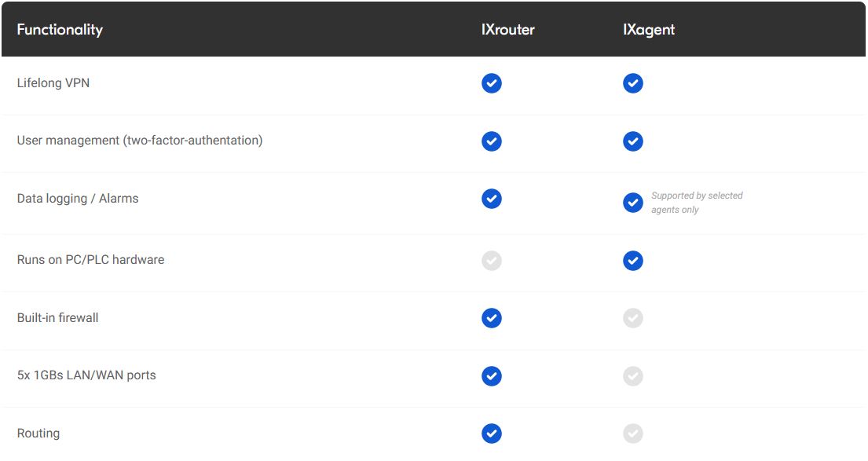Select User management (two-factor-authentication) label
This screenshot has width=868, height=461.
pyautogui.click(x=140, y=141)
